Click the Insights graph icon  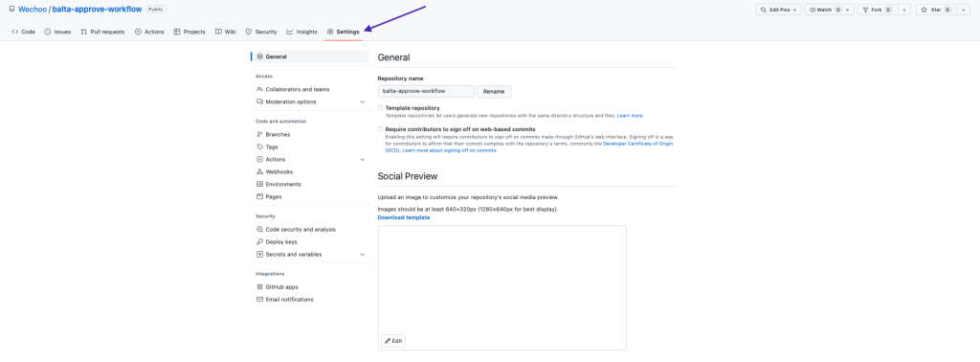coord(290,32)
